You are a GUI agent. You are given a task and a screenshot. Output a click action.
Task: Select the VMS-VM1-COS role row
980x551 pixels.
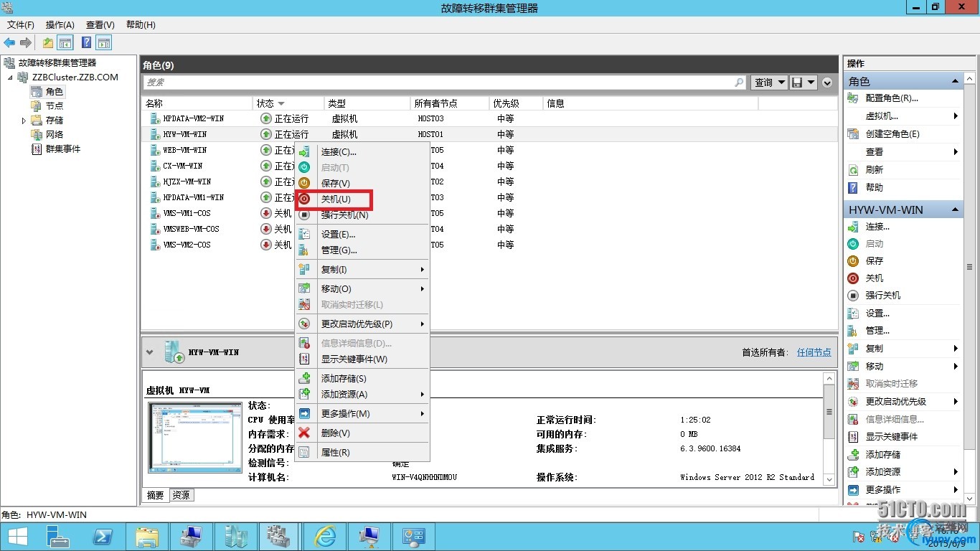click(489, 213)
